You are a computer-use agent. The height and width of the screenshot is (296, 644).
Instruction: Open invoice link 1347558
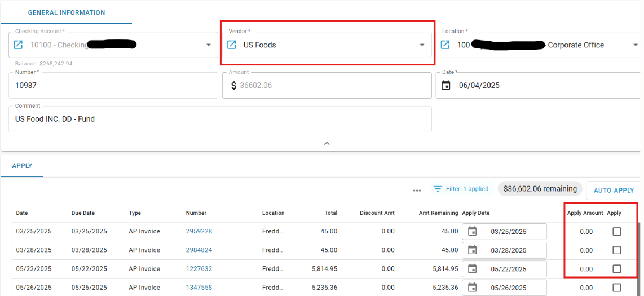(199, 288)
